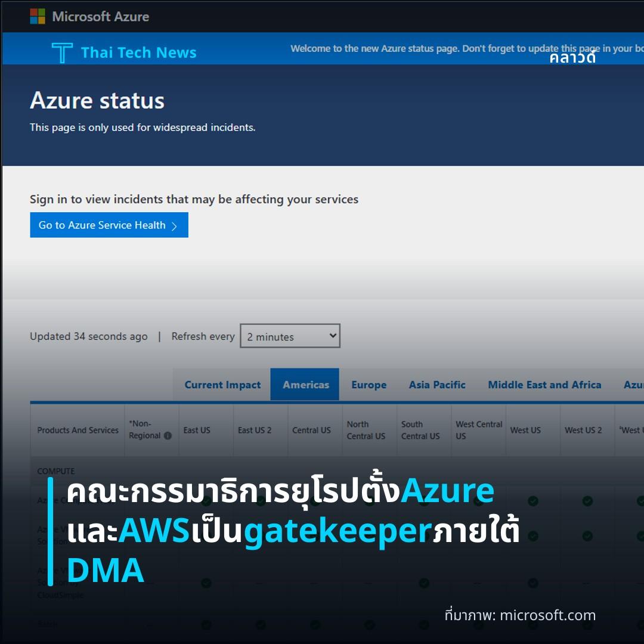
Task: Click Go to Azure Service Health button
Action: coord(109,225)
